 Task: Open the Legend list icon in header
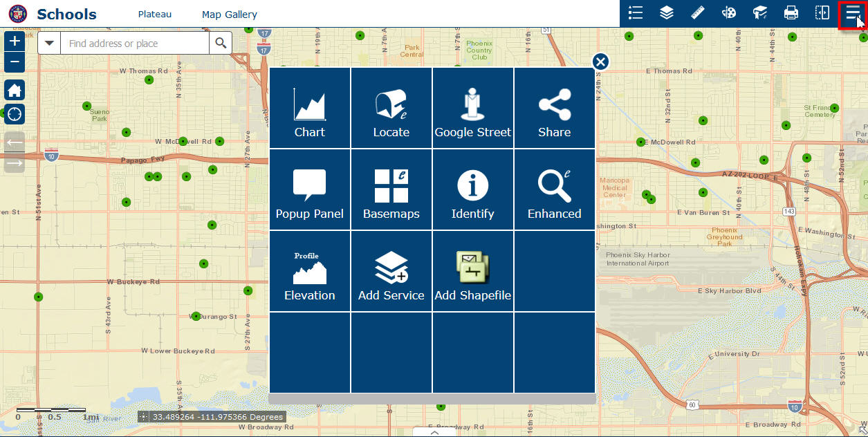636,13
